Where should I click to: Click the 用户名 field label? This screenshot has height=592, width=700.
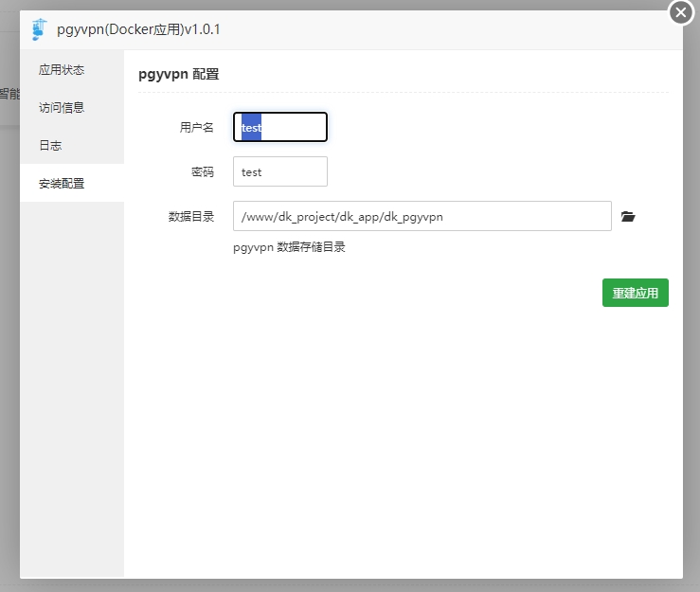click(x=196, y=127)
